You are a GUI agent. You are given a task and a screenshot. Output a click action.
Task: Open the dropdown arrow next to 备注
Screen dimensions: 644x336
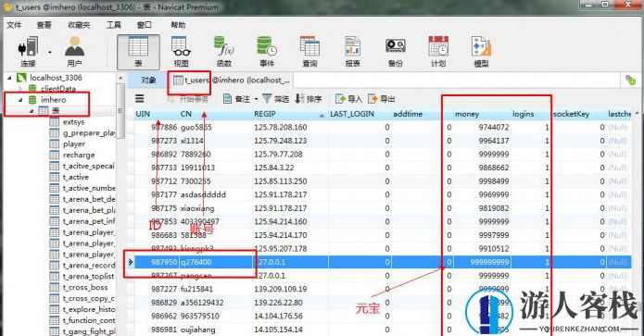click(x=257, y=99)
